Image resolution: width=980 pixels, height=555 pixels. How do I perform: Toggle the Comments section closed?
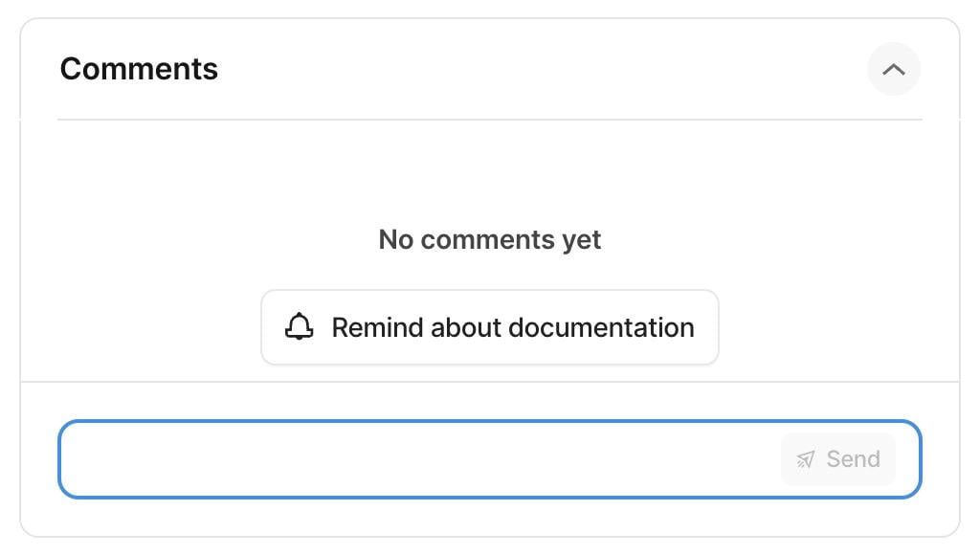tap(893, 70)
